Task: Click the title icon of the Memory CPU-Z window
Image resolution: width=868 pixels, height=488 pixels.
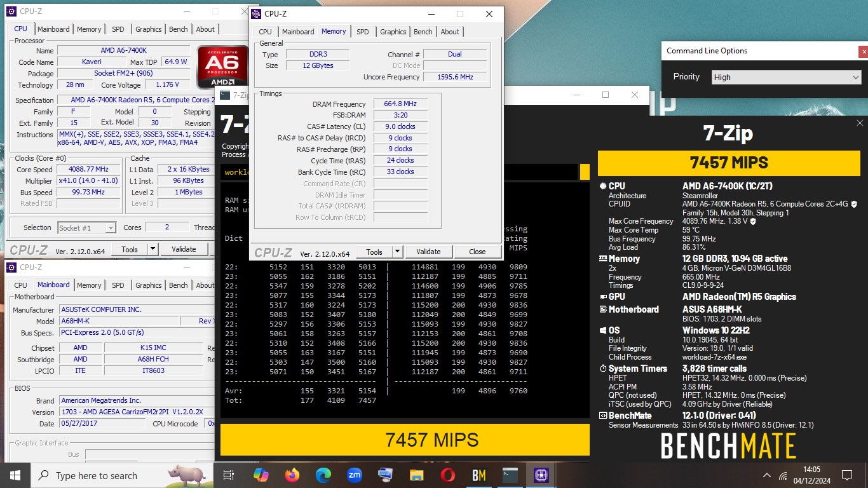Action: pyautogui.click(x=255, y=13)
